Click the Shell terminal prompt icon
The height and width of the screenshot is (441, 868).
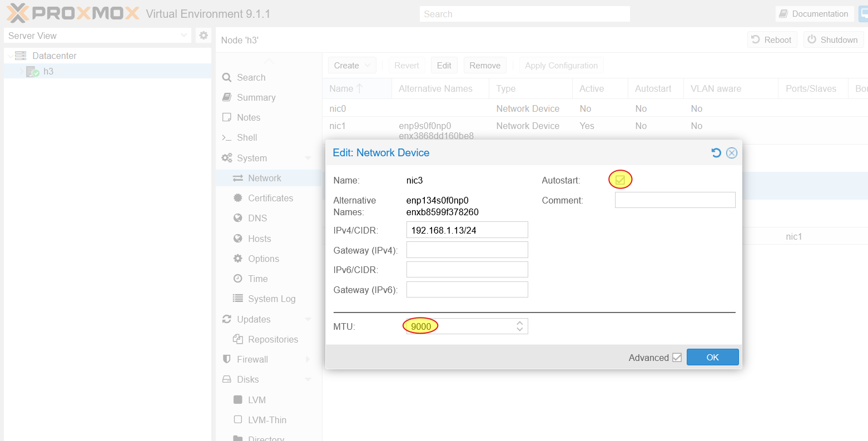tap(227, 137)
